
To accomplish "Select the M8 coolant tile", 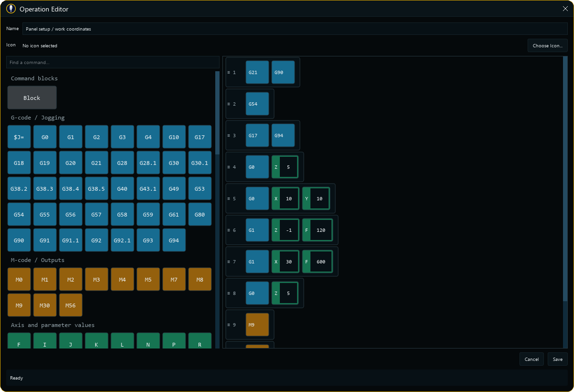I will tap(200, 280).
